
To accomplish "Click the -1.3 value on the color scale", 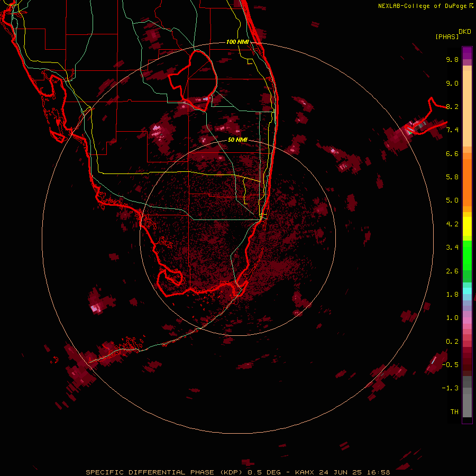I will pos(450,388).
